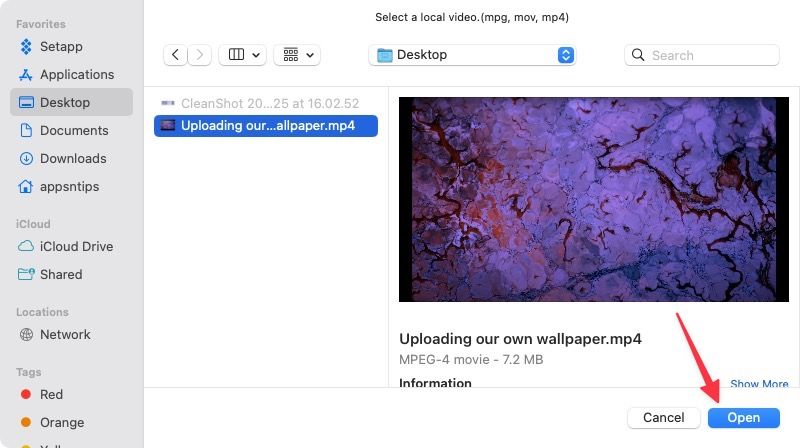Image resolution: width=800 pixels, height=448 pixels.
Task: Select Desktop in the sidebar
Action: (x=71, y=102)
